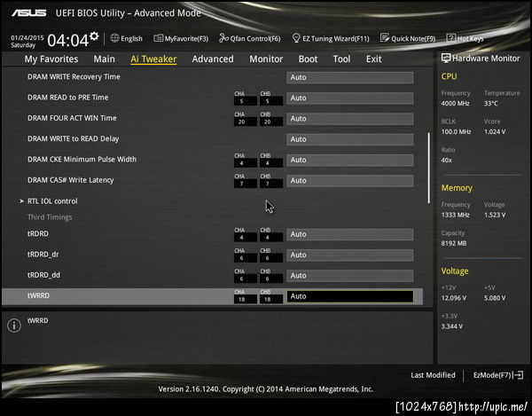Viewport: 532px width, 416px height.
Task: Click the Hardware Monitor screen icon
Action: (x=445, y=58)
